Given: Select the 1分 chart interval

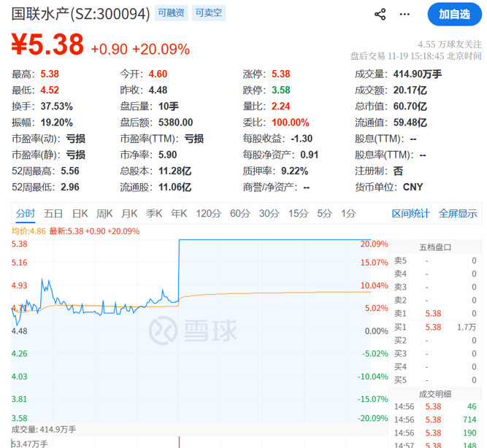Looking at the screenshot, I should coord(348,213).
